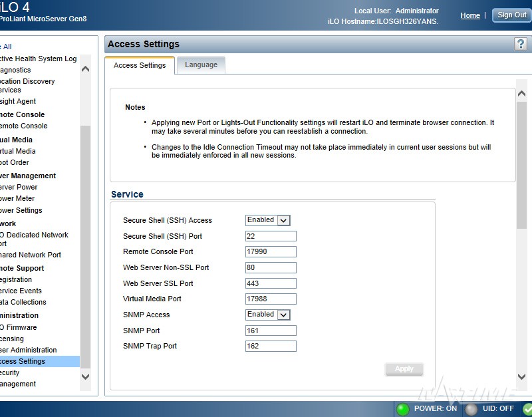
Task: Open Diagnostics in the sidebar
Action: point(15,70)
